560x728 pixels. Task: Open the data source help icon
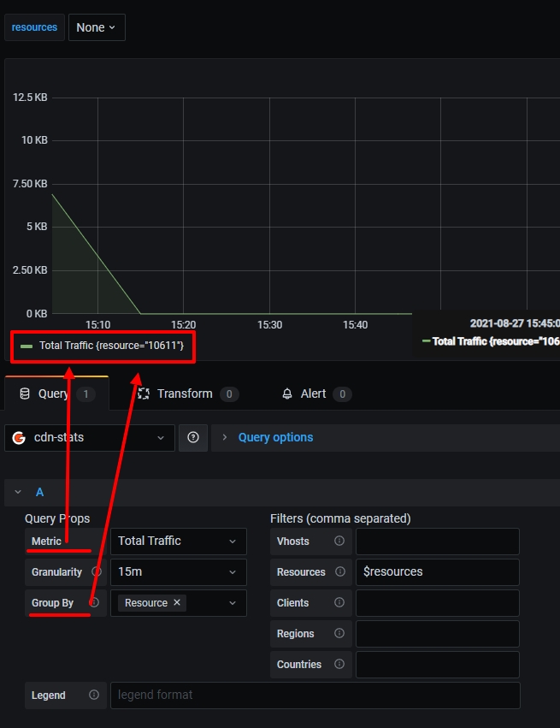pos(193,437)
